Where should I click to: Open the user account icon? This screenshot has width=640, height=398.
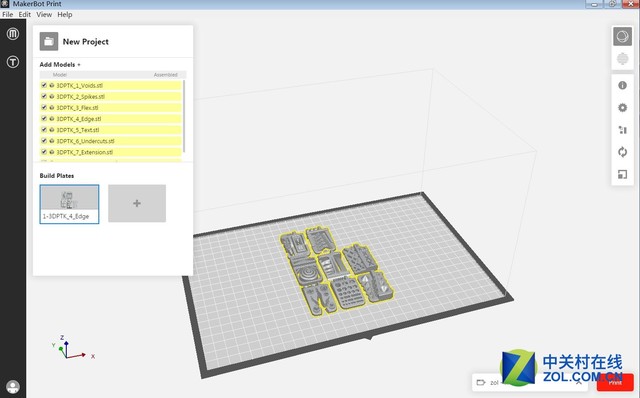tap(13, 386)
